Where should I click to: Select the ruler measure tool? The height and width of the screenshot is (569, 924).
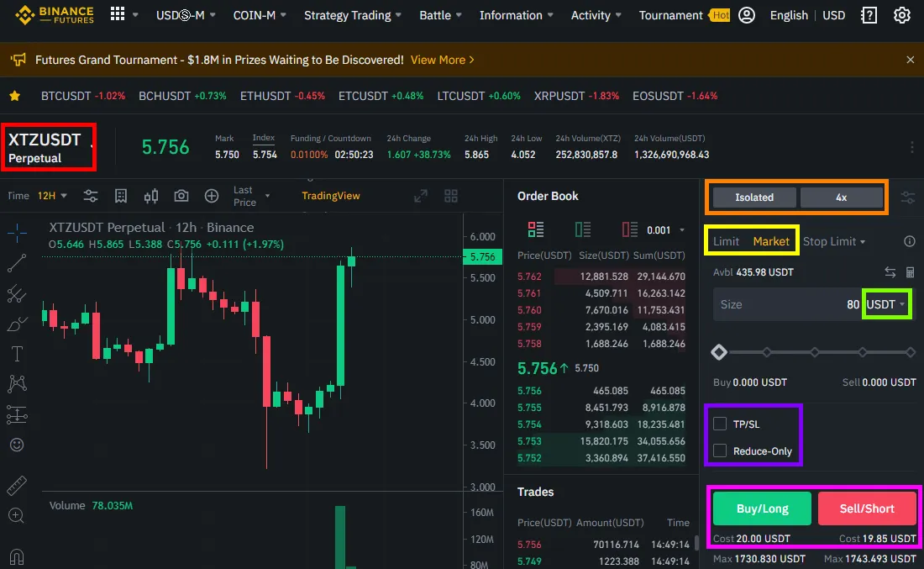point(17,485)
